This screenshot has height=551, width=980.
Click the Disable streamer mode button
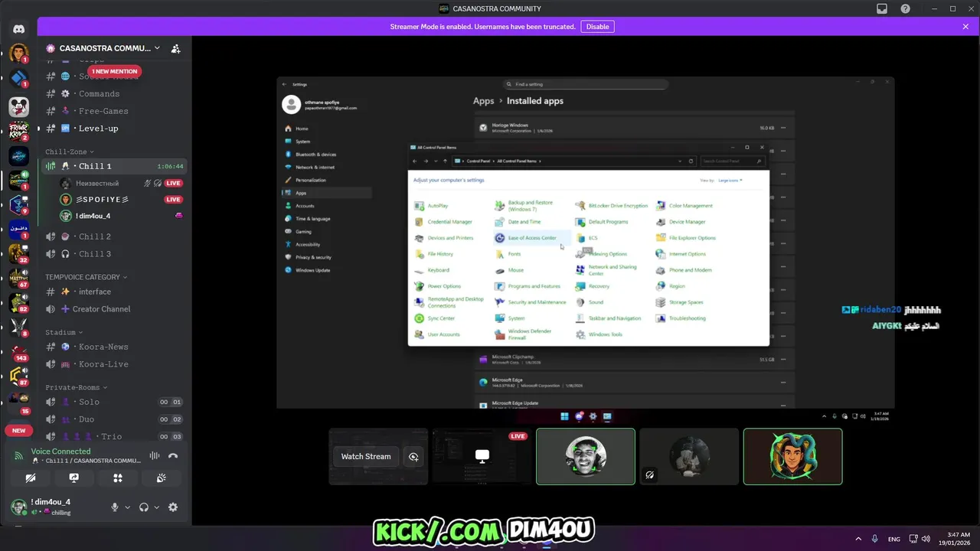(x=597, y=27)
